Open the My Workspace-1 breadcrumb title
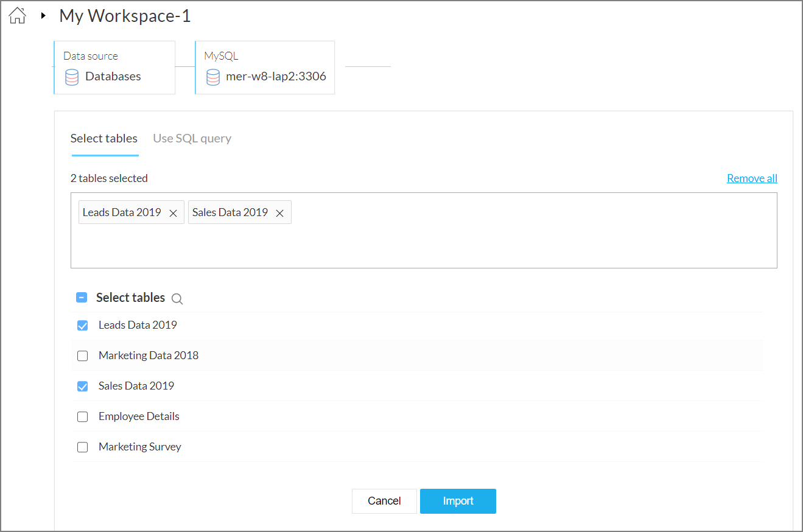Screen dimensions: 803x532 (125, 16)
